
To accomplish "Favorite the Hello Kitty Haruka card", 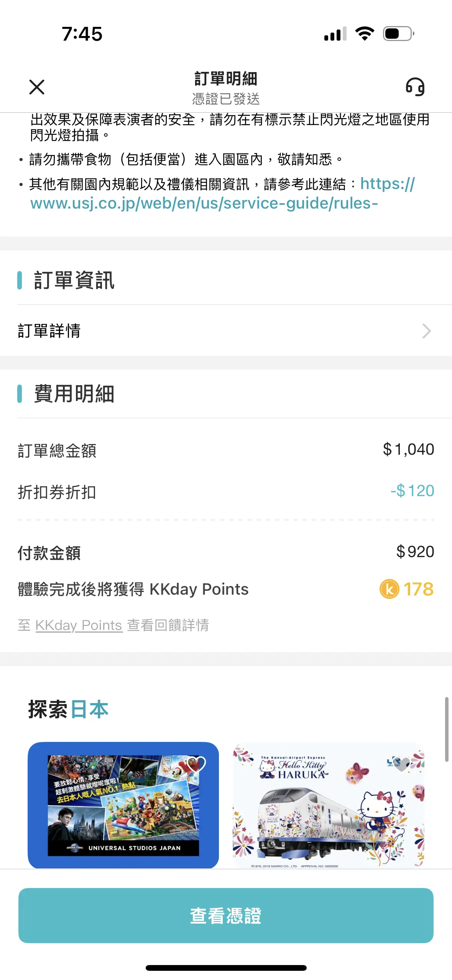I will (401, 764).
